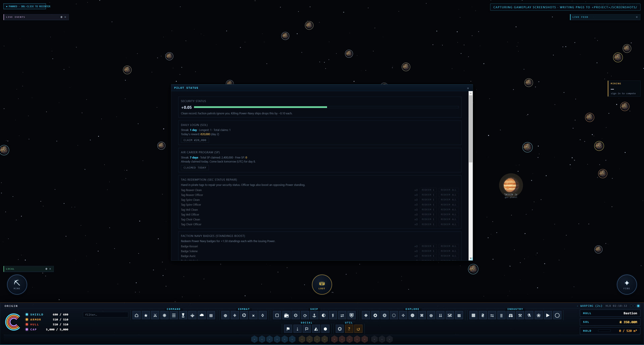Click REDEEM 1 for Tag Reaver Clean
Viewport: 644px width, 345px height.
tap(428, 190)
